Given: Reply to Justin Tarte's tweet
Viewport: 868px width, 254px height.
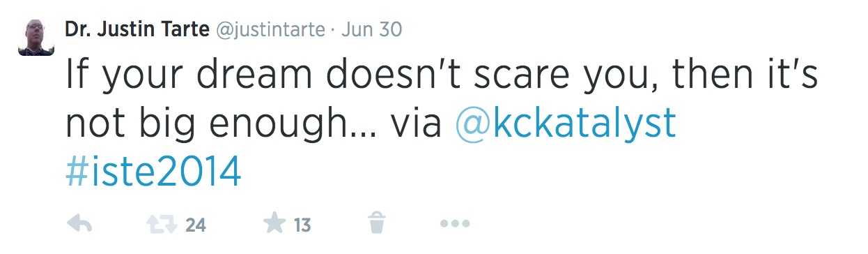Looking at the screenshot, I should pos(79,225).
